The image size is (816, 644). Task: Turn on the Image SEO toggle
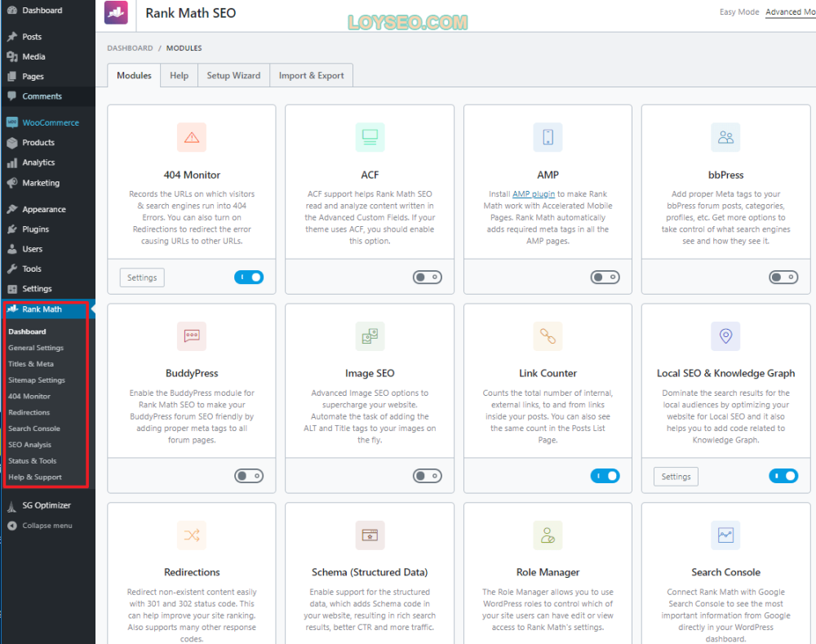pyautogui.click(x=428, y=476)
